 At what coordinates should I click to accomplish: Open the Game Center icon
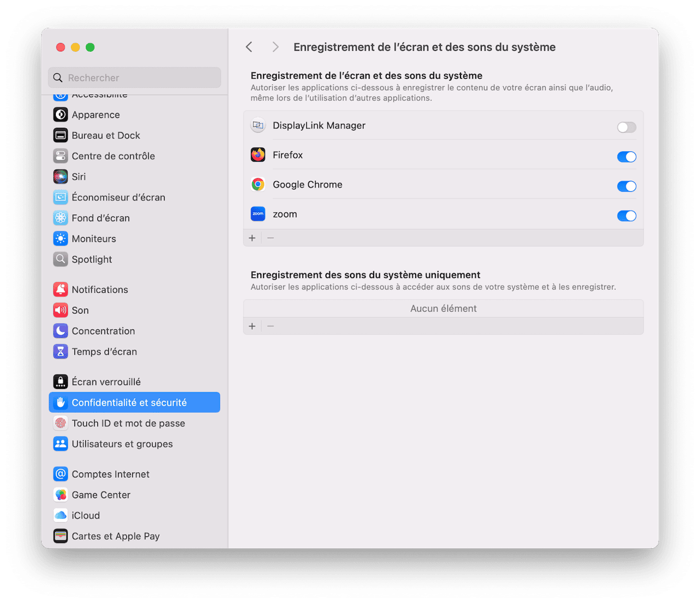(60, 495)
